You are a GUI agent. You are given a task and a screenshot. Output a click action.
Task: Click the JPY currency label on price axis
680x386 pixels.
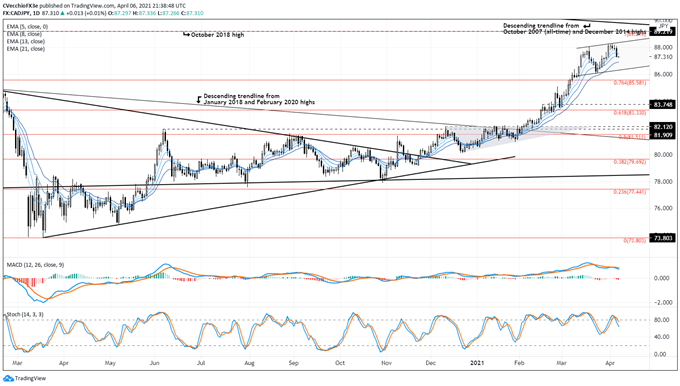tap(664, 26)
